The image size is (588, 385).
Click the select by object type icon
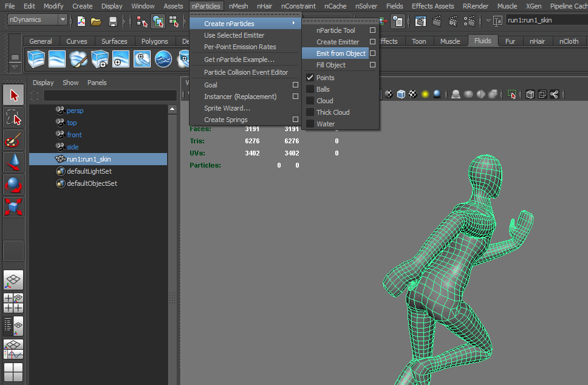(158, 22)
